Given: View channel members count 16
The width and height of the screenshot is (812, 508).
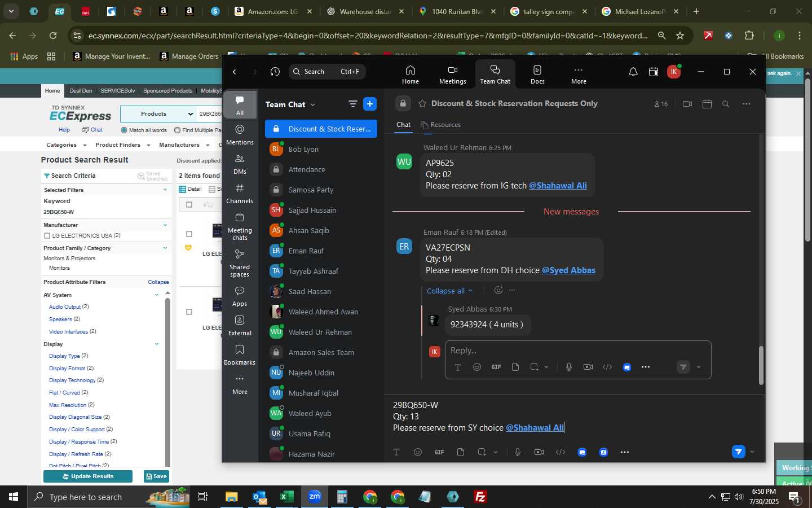Looking at the screenshot, I should (x=661, y=104).
